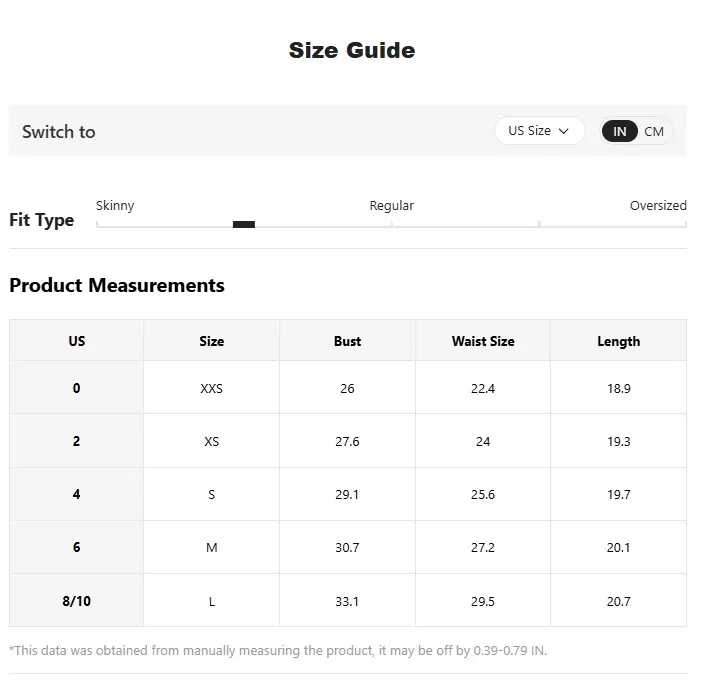The width and height of the screenshot is (706, 684).
Task: Click the Bust column header
Action: (x=347, y=341)
